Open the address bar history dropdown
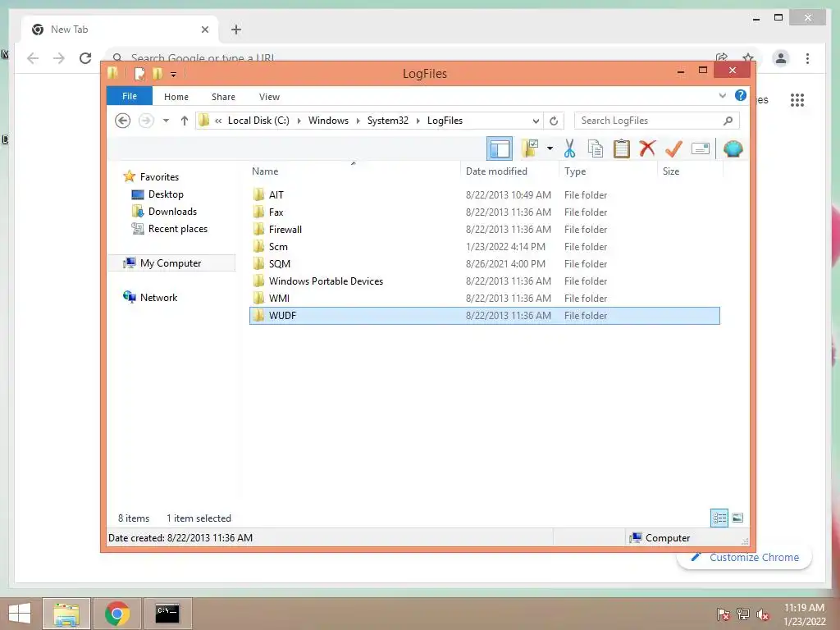Viewport: 840px width, 630px height. [536, 121]
